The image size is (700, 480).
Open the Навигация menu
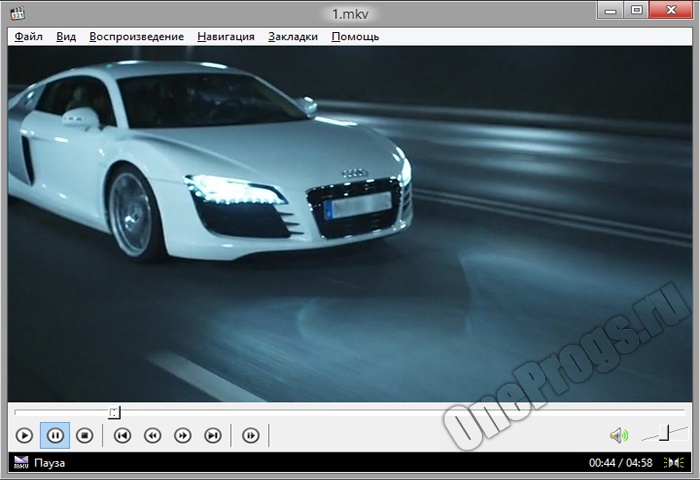226,37
